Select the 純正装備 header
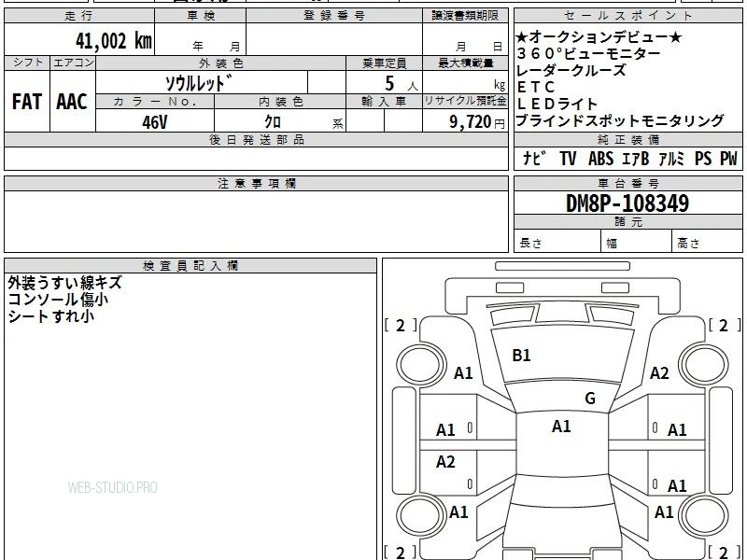The width and height of the screenshot is (747, 560). point(627,140)
